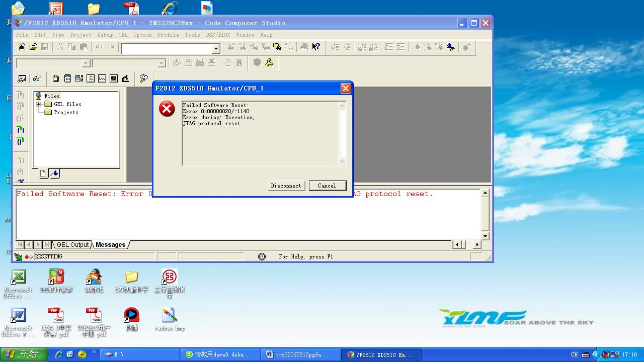Click output pane horizontal scroll right arrow
Image resolution: width=644 pixels, height=362 pixels.
coord(477,244)
